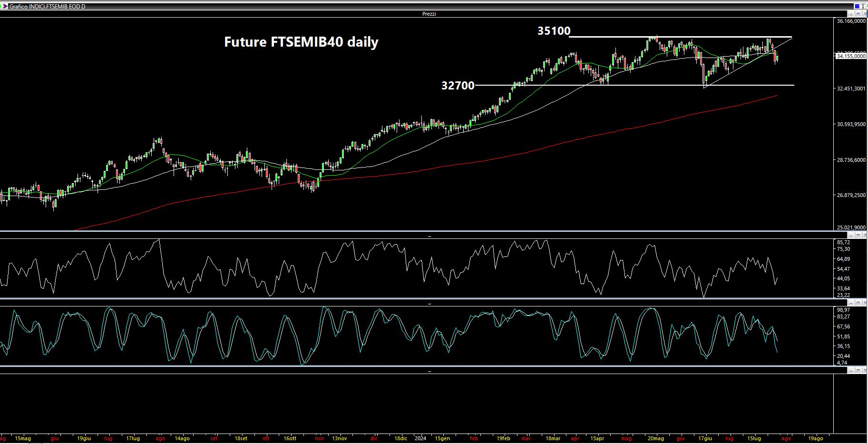Image resolution: width=868 pixels, height=444 pixels.
Task: Click the 28.736,6000 price axis label
Action: 851,160
